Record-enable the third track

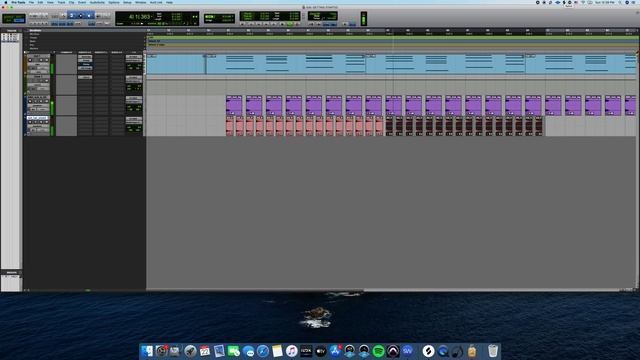pyautogui.click(x=30, y=101)
